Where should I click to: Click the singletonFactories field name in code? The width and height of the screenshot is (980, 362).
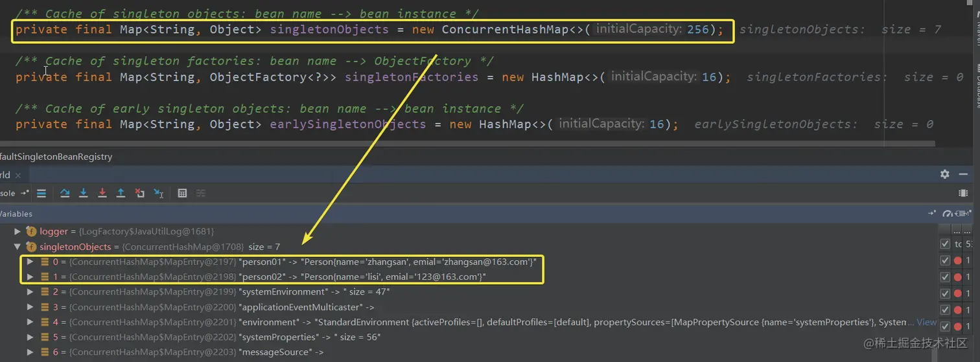point(411,76)
